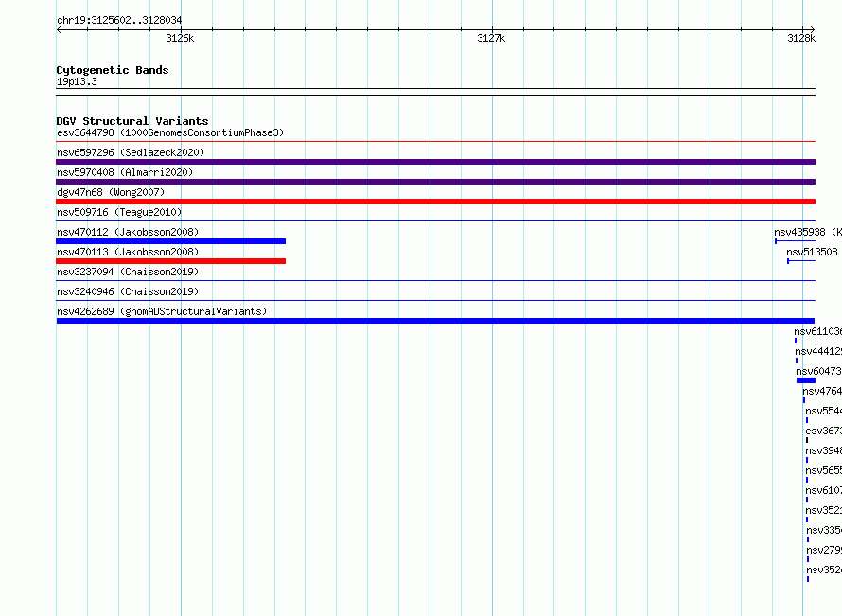The height and width of the screenshot is (616, 842).
Task: Click the 3127k ruler label
Action: point(491,38)
